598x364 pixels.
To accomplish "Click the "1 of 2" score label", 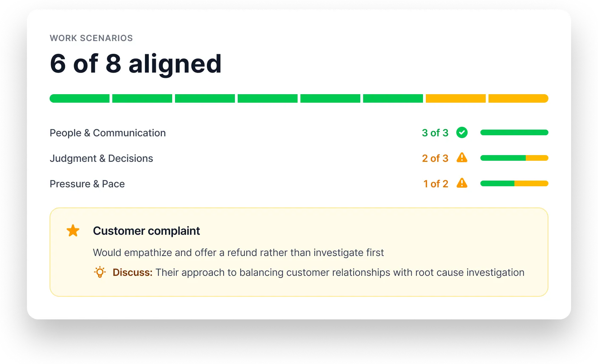I will 435,184.
